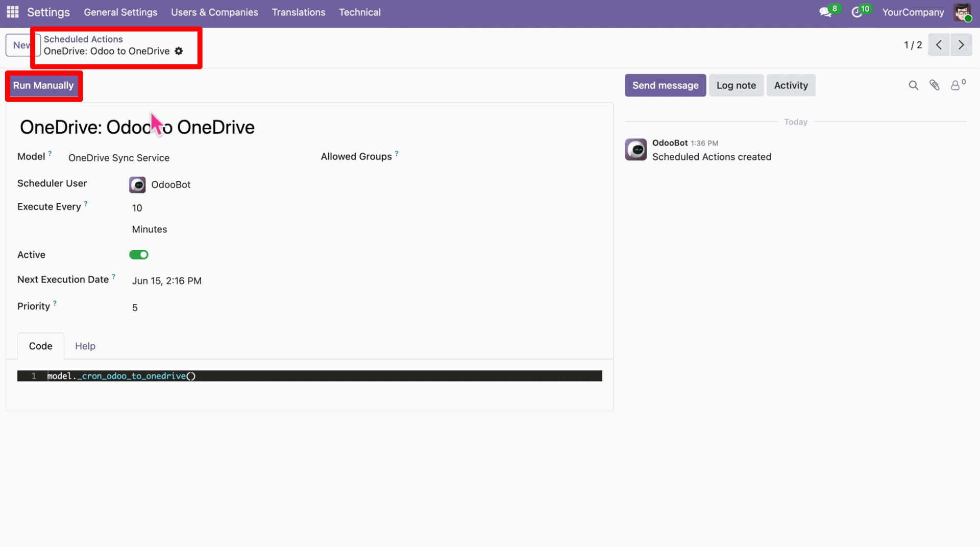
Task: Go to the next record arrow
Action: click(961, 45)
